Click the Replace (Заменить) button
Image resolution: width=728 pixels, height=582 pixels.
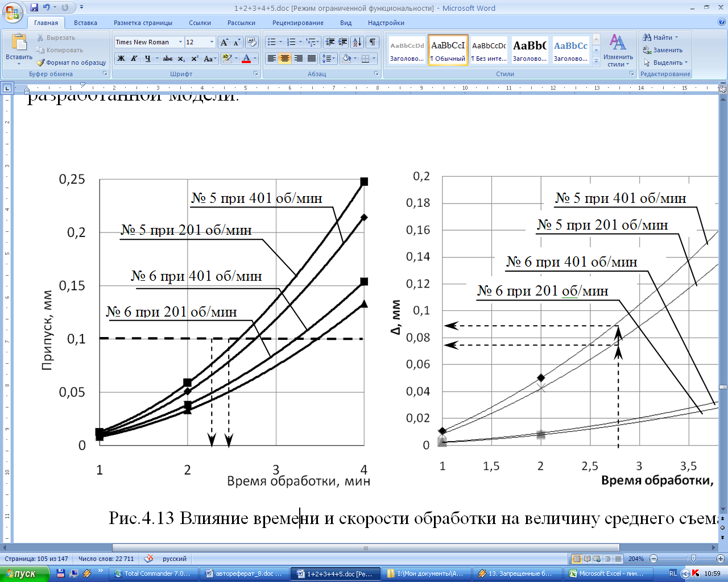663,50
